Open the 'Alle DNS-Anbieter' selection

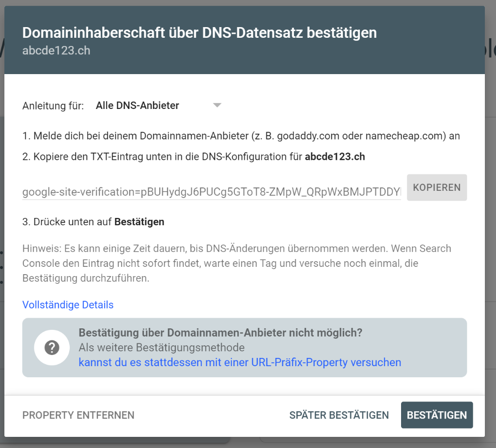pyautogui.click(x=138, y=106)
